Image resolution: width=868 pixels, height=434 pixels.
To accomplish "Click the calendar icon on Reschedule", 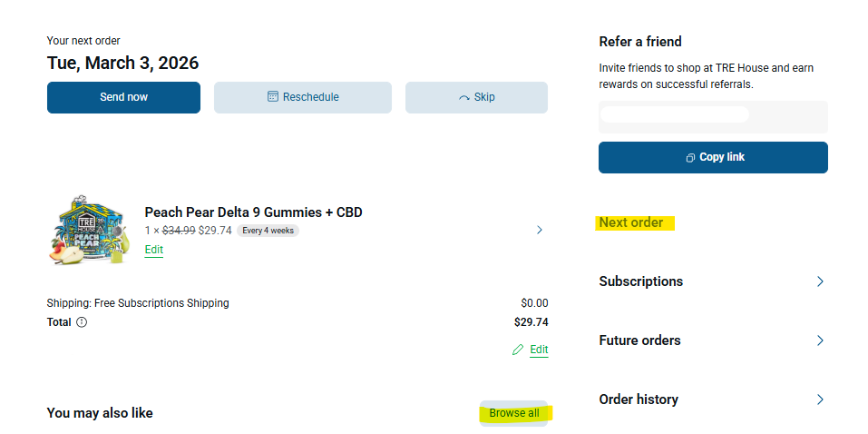I will [273, 97].
